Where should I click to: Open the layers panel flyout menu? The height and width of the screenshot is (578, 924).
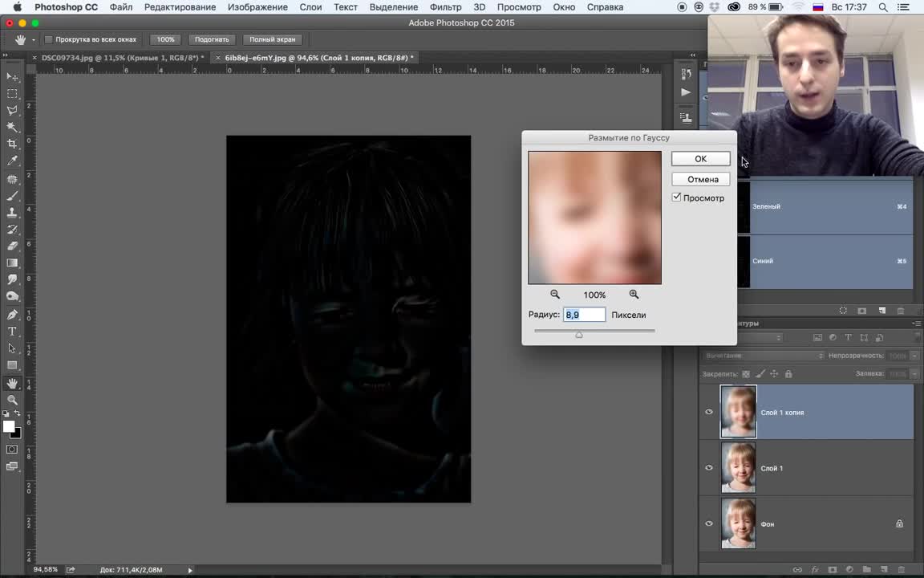click(x=917, y=324)
